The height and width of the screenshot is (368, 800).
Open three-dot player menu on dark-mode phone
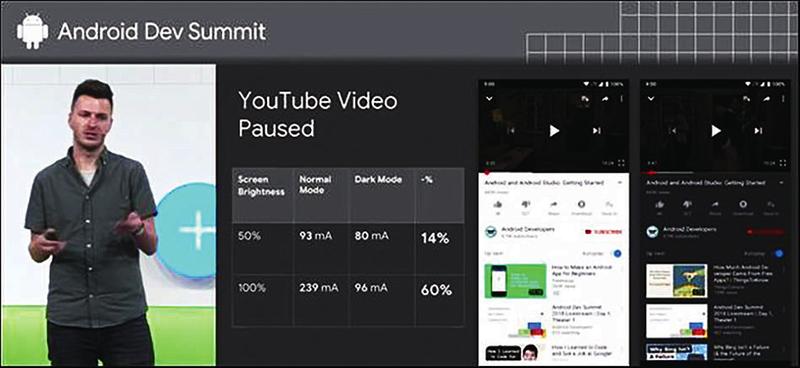[783, 99]
